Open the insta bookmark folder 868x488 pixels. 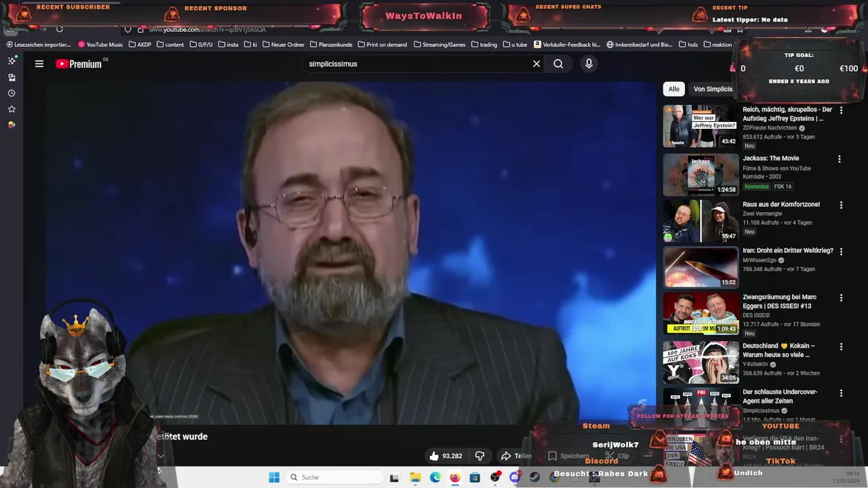point(228,45)
